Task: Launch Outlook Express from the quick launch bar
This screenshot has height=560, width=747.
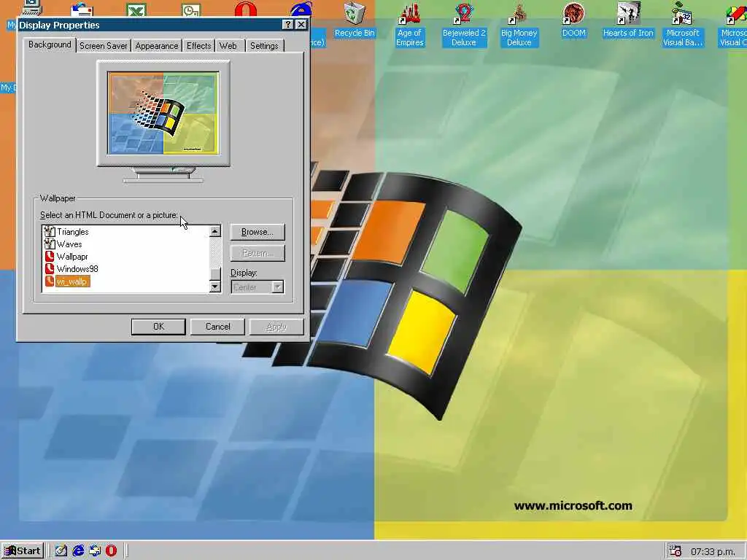Action: tap(95, 551)
